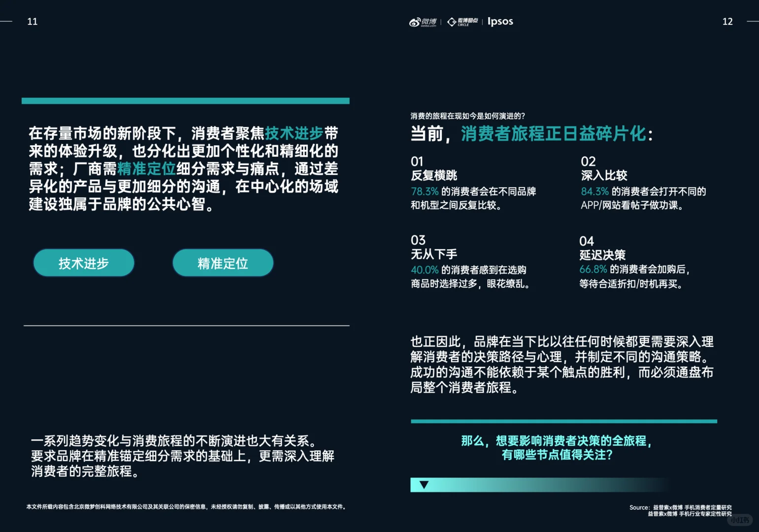The width and height of the screenshot is (759, 532).
Task: Click section number 01
Action: point(417,161)
